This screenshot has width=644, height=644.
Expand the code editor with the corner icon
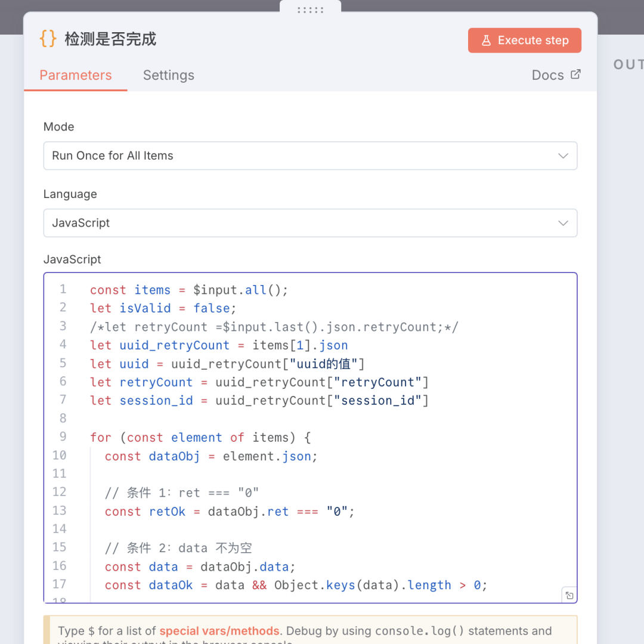[x=568, y=595]
